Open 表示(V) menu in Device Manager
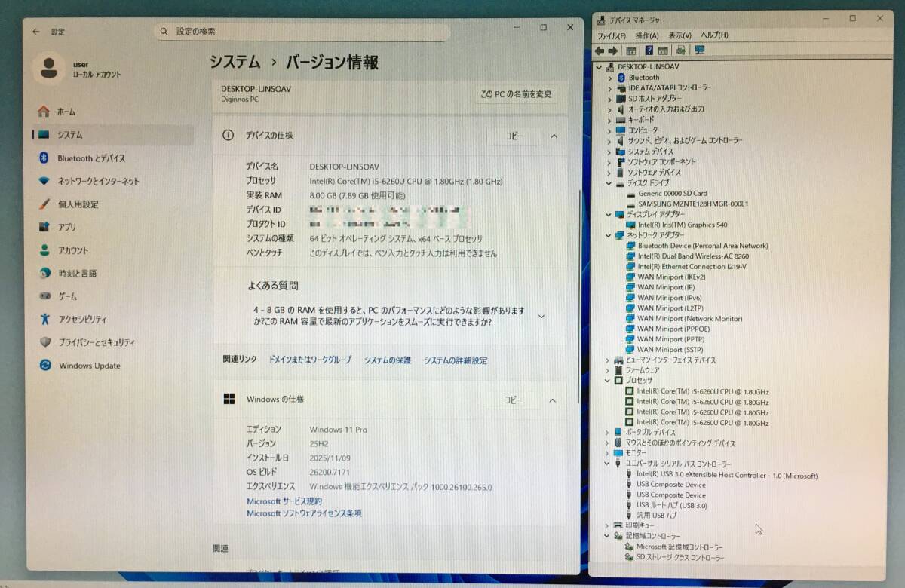Viewport: 905px width, 588px height. [x=680, y=35]
